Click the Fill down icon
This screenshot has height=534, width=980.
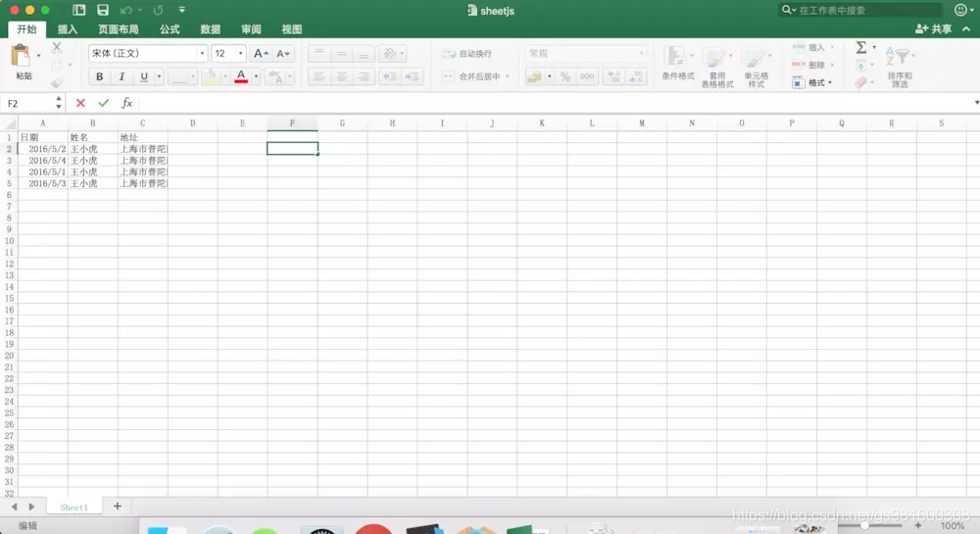(x=860, y=65)
